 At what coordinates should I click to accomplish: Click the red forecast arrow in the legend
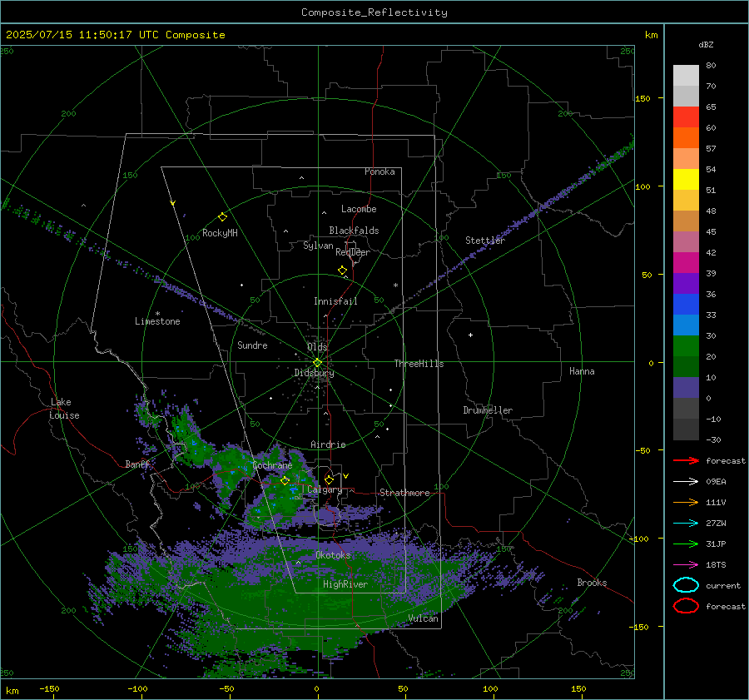point(686,460)
